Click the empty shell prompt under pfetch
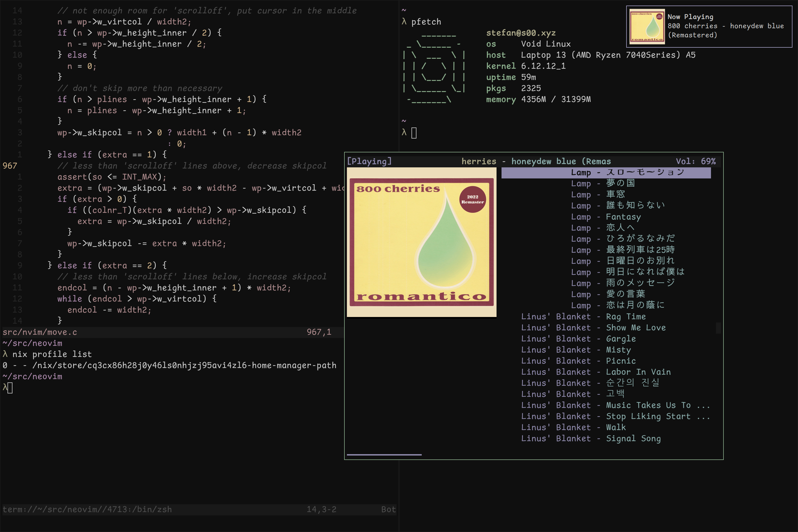The height and width of the screenshot is (532, 798). point(414,133)
